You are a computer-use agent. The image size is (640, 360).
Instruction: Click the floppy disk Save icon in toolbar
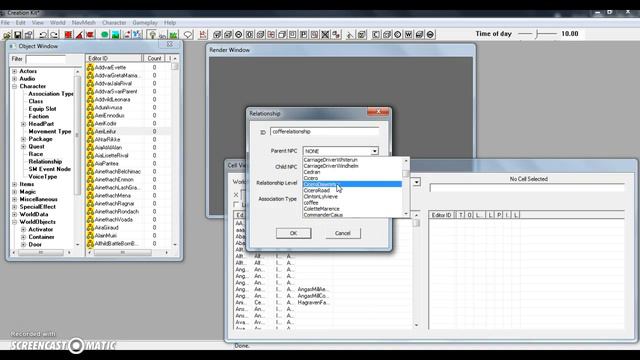(x=18, y=35)
